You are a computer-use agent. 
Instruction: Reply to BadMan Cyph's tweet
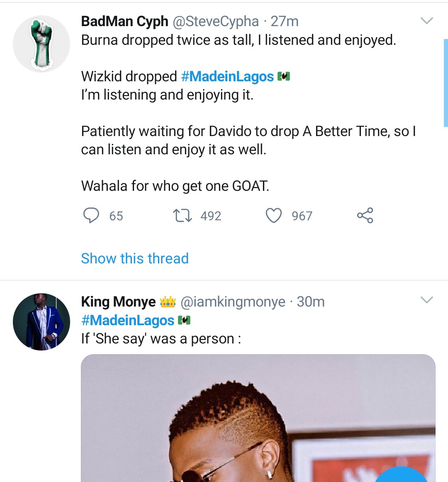(91, 216)
